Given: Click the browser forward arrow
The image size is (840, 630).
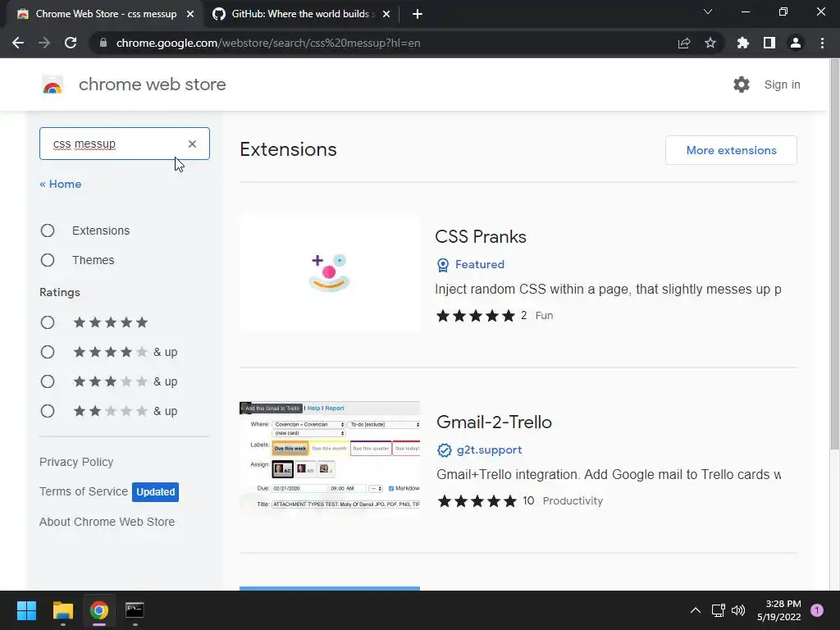Looking at the screenshot, I should (x=44, y=43).
